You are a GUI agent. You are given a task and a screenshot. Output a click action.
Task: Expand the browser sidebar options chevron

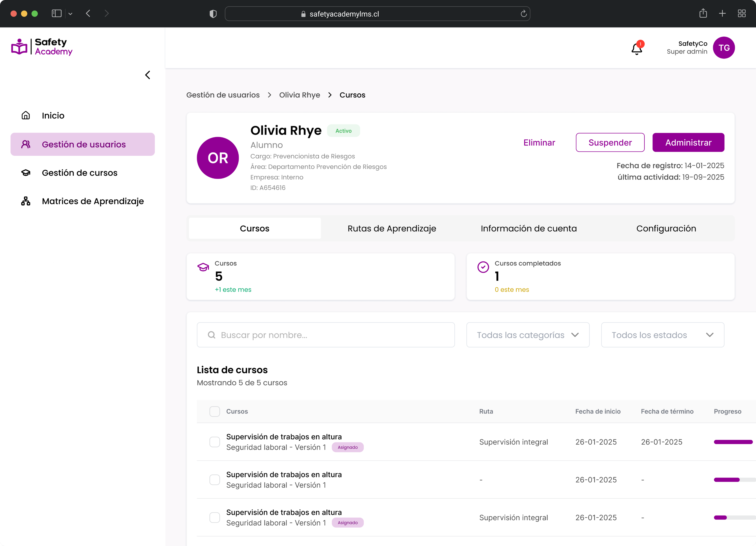(70, 14)
